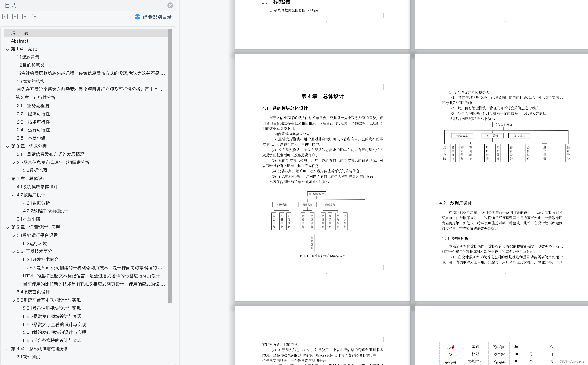Open 5.2运行环境 outline entry
This screenshot has height=365, width=588.
coord(35,244)
